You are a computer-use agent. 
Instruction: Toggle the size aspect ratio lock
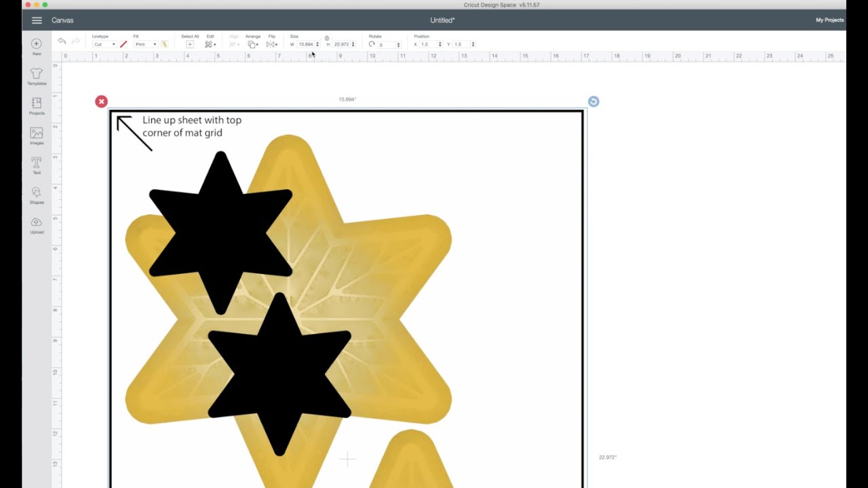click(x=327, y=38)
